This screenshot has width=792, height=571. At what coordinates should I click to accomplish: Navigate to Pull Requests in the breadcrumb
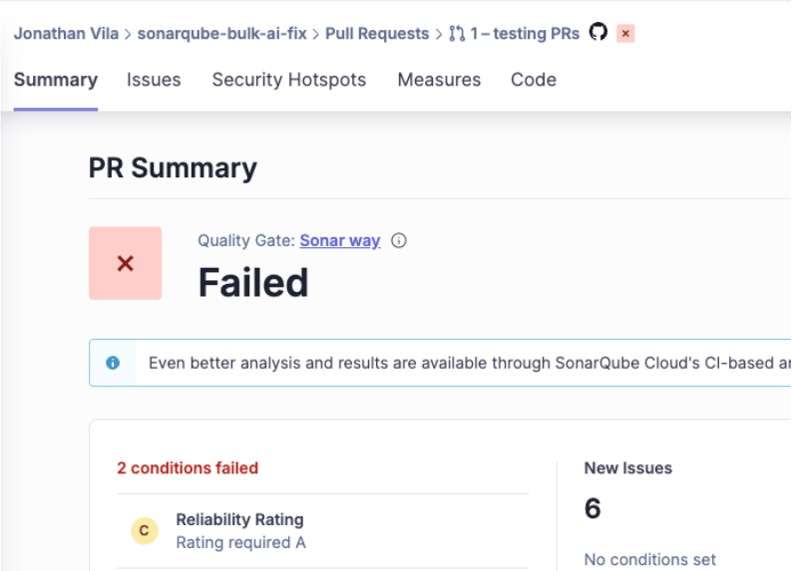[x=377, y=33]
